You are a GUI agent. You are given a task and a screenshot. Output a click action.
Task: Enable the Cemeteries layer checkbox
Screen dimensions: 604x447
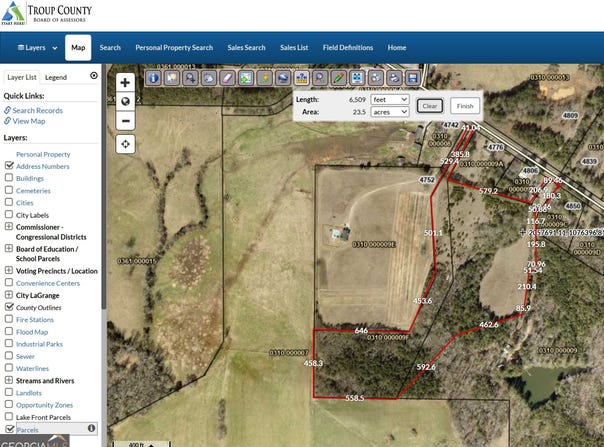pos(9,190)
